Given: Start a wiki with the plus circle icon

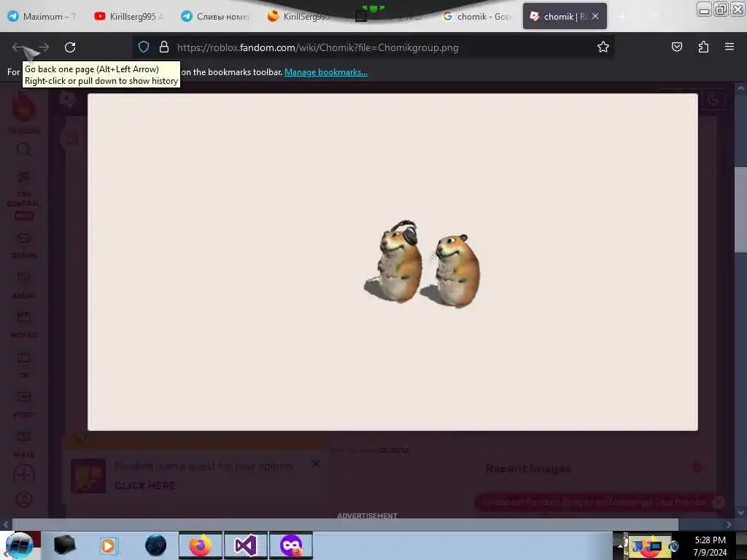Looking at the screenshot, I should click(24, 474).
